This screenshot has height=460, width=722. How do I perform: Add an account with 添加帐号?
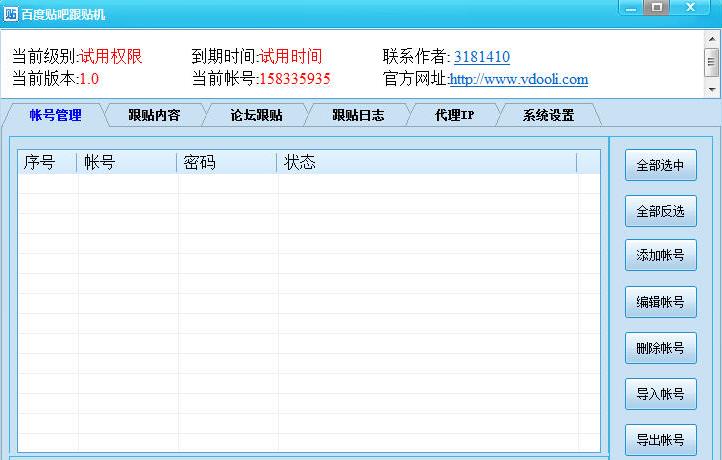click(x=660, y=256)
